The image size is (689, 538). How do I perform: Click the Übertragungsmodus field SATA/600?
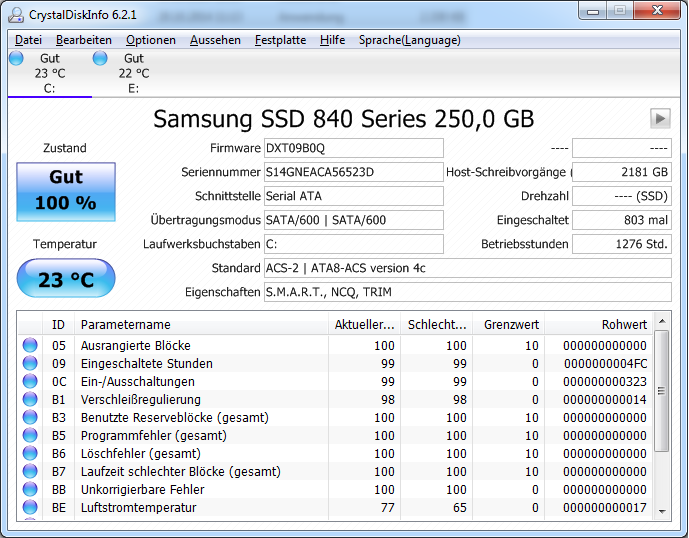(354, 220)
